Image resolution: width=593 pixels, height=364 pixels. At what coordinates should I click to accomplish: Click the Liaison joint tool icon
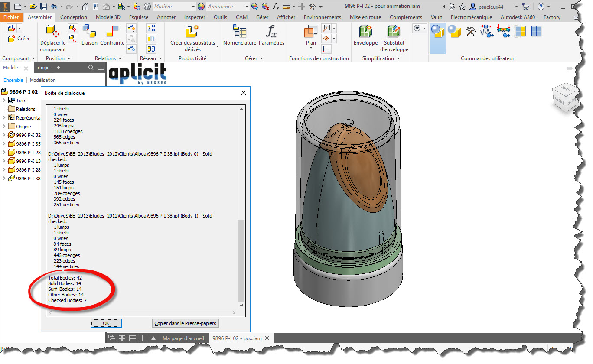coord(89,32)
